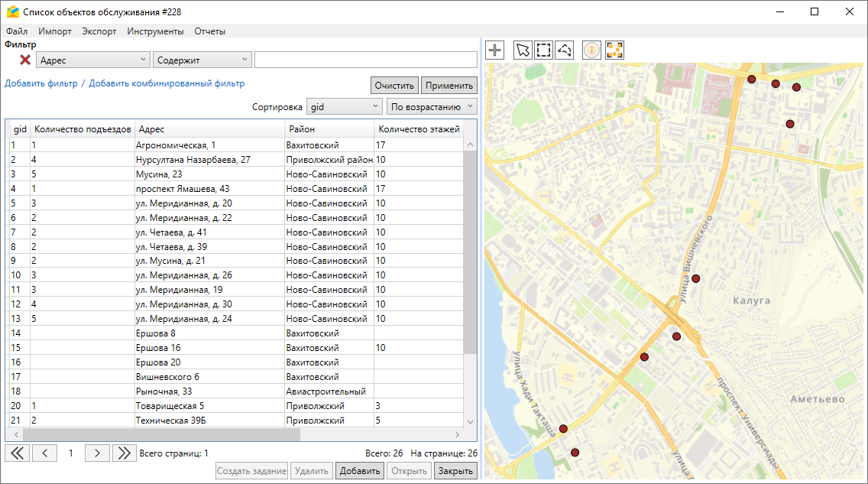Viewport: 868px width, 484px height.
Task: Open the Импорт menu
Action: (x=54, y=31)
